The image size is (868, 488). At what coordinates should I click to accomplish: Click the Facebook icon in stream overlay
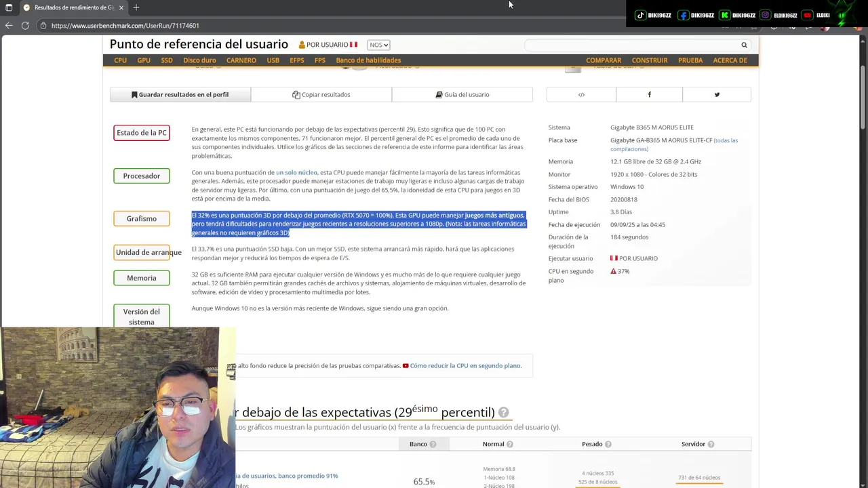684,15
